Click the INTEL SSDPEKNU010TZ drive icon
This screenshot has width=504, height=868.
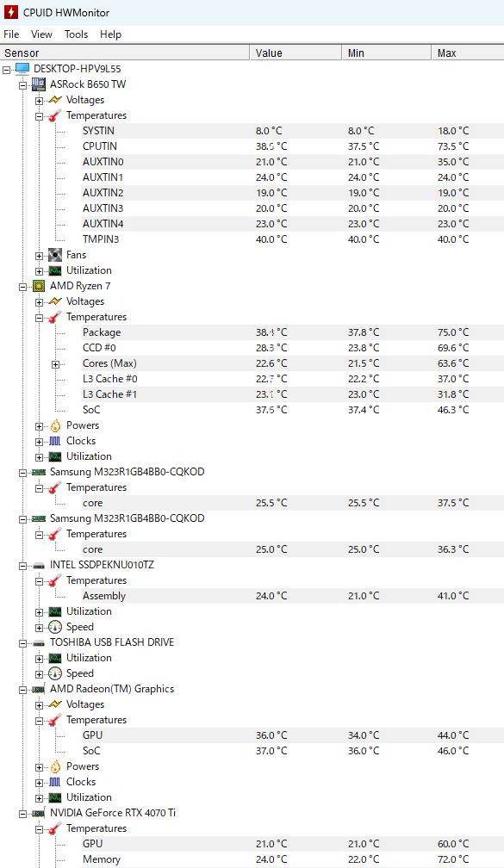click(x=38, y=565)
